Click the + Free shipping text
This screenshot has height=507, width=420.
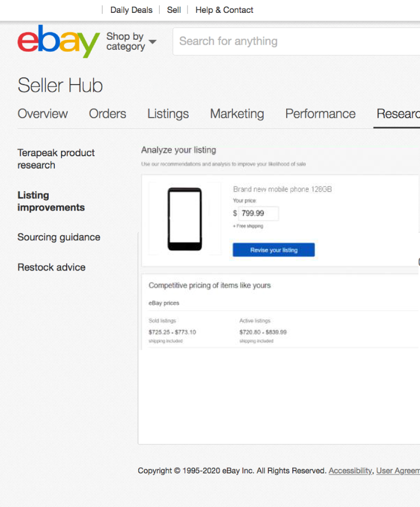pos(248,226)
